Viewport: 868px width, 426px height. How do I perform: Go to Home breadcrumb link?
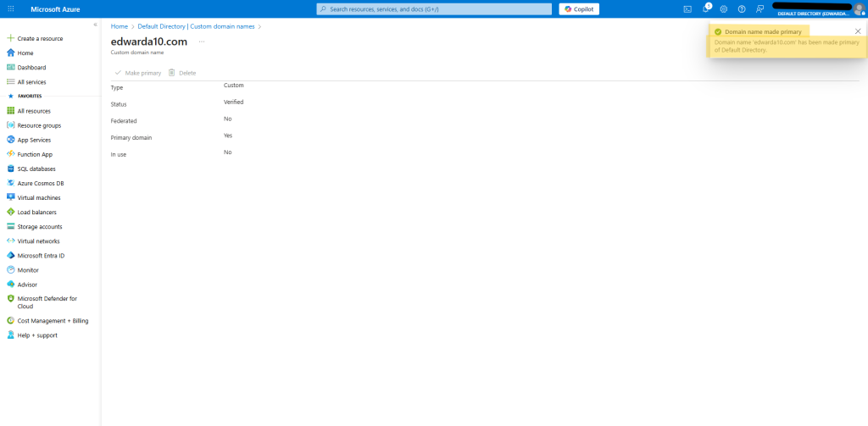pos(119,26)
